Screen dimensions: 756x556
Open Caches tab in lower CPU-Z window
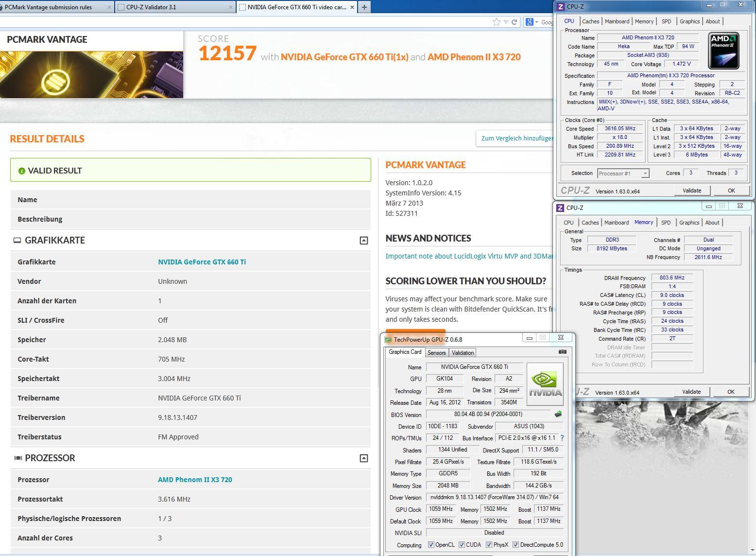[590, 223]
